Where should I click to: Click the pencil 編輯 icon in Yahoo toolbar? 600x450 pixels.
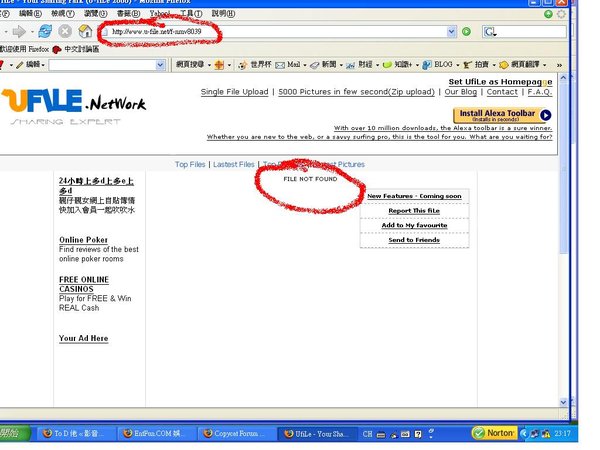[x=20, y=65]
